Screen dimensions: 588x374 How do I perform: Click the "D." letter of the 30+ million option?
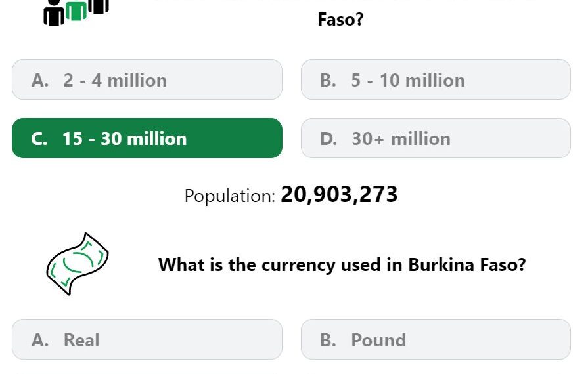tap(328, 139)
